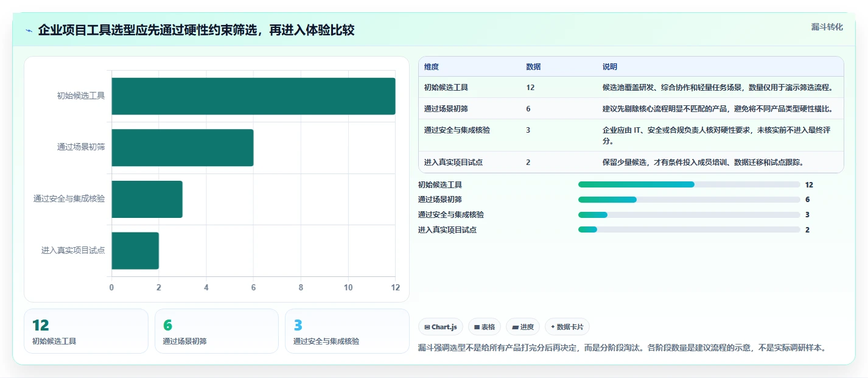Click the 进入真实项目试点 bar in the chart
The height and width of the screenshot is (378, 868).
click(135, 250)
